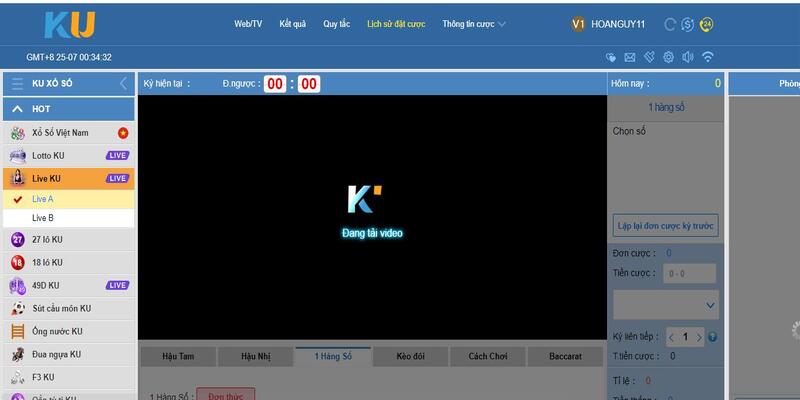The image size is (800, 400).
Task: Switch to Baccarat tab
Action: tap(565, 357)
